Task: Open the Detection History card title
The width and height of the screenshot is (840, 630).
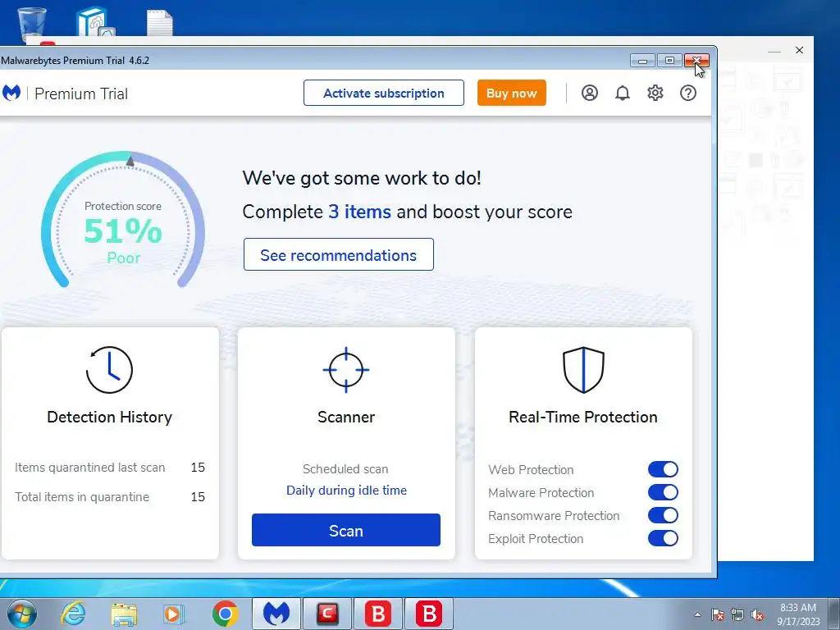Action: [x=109, y=417]
